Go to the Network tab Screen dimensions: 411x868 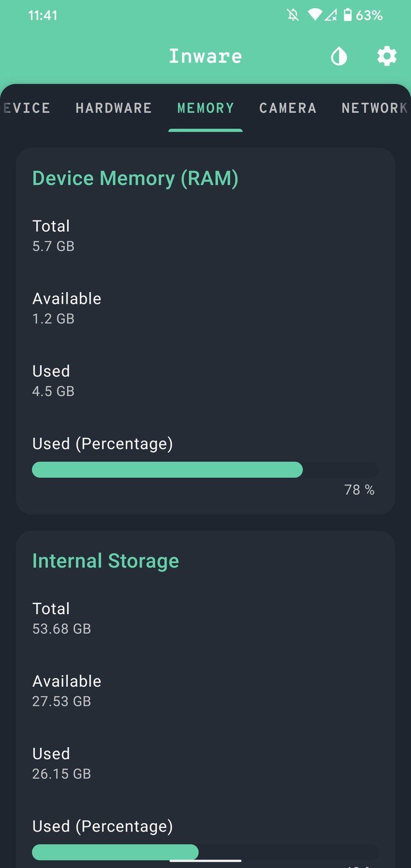(x=374, y=108)
